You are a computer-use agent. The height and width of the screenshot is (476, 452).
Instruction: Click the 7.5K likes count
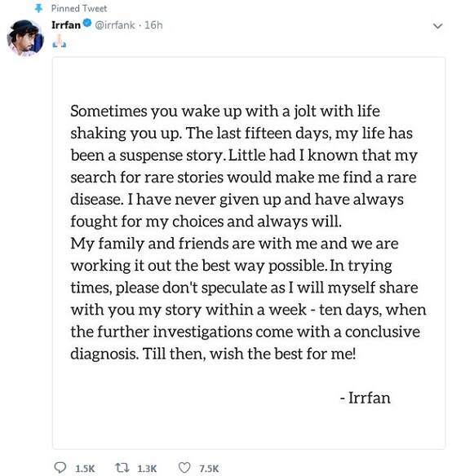click(209, 469)
